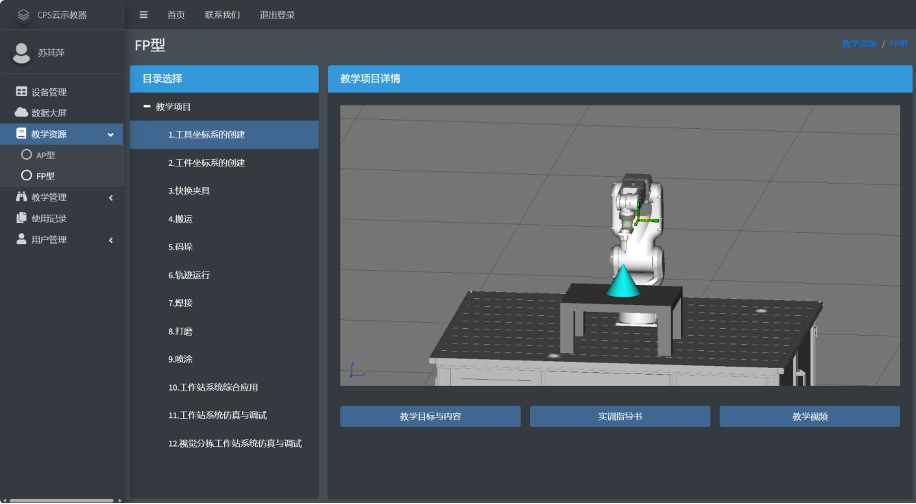Click the 教学管理 binoculars icon
This screenshot has height=504, width=916.
click(22, 197)
